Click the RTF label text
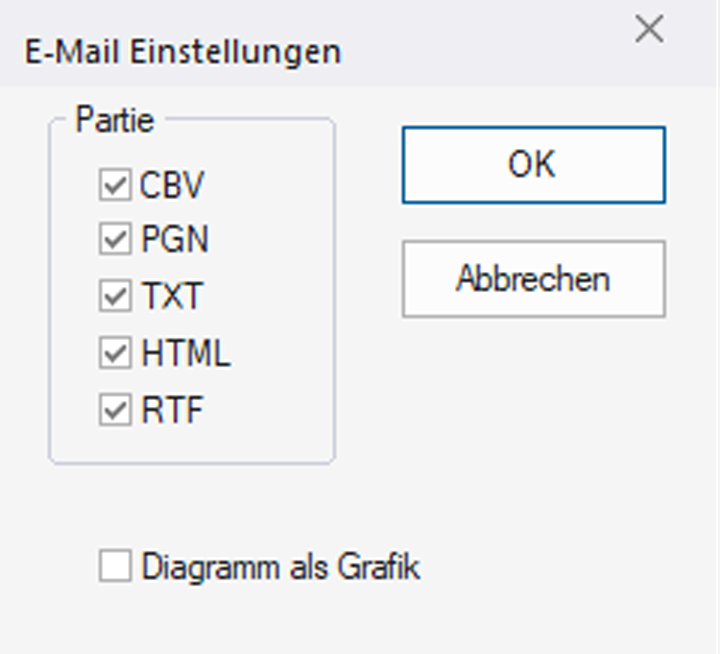 click(171, 410)
